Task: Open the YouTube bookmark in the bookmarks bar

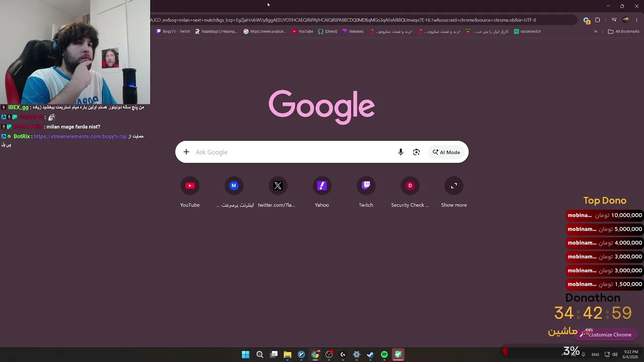Action: pyautogui.click(x=302, y=31)
